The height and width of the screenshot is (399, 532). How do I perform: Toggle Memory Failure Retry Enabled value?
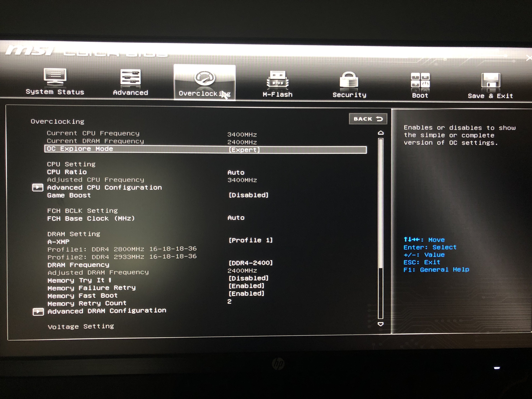point(246,286)
